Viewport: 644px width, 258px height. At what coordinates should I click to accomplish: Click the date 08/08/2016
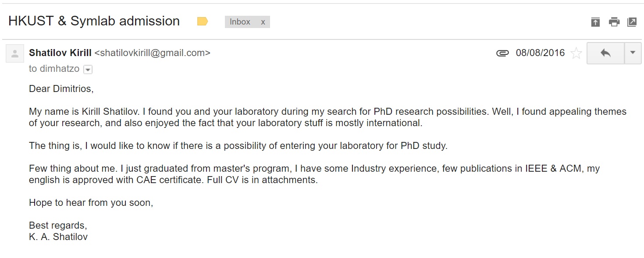pos(540,53)
